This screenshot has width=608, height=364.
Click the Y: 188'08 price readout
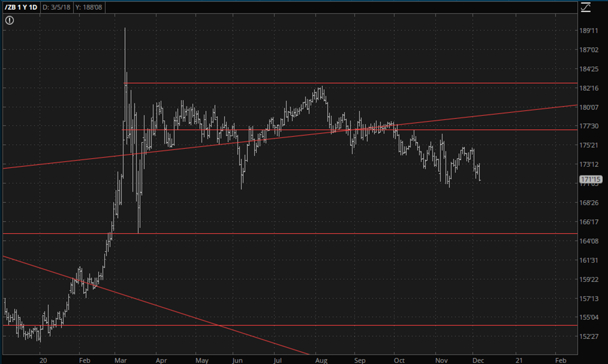coord(89,7)
